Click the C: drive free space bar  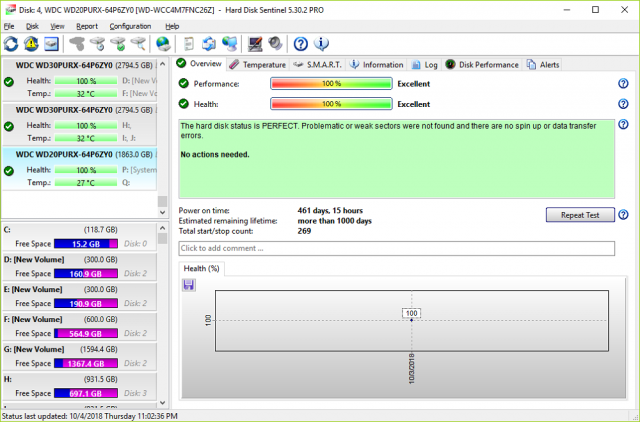(x=88, y=243)
